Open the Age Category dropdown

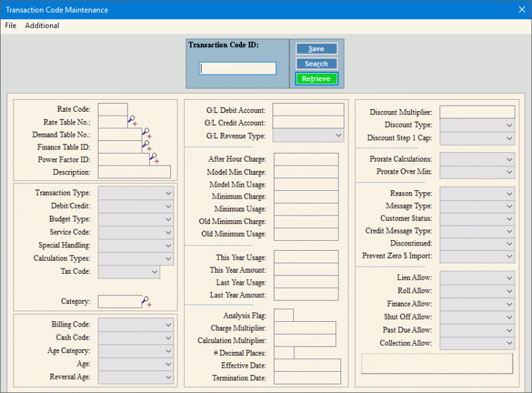tap(136, 351)
